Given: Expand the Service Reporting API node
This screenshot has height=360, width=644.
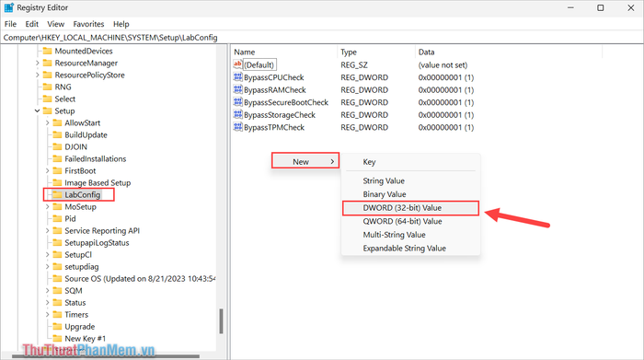Looking at the screenshot, I should click(47, 230).
